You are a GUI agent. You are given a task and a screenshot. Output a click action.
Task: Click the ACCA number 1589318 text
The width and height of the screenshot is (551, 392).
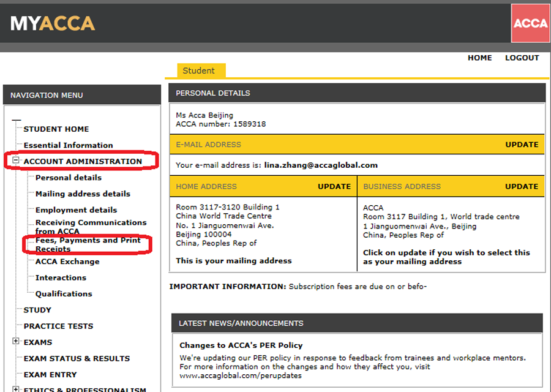point(220,124)
